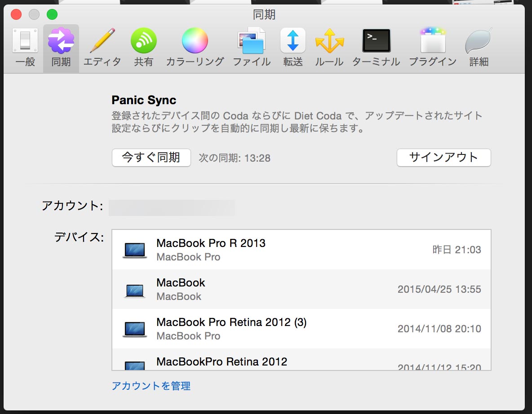
Task: Select the MacBookPro Retina 2012 device row
Action: coord(301,359)
